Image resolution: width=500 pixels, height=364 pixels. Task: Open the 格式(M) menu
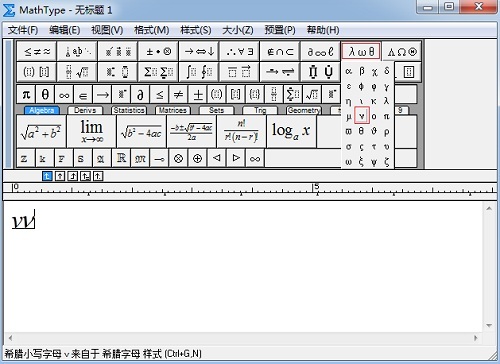(152, 30)
